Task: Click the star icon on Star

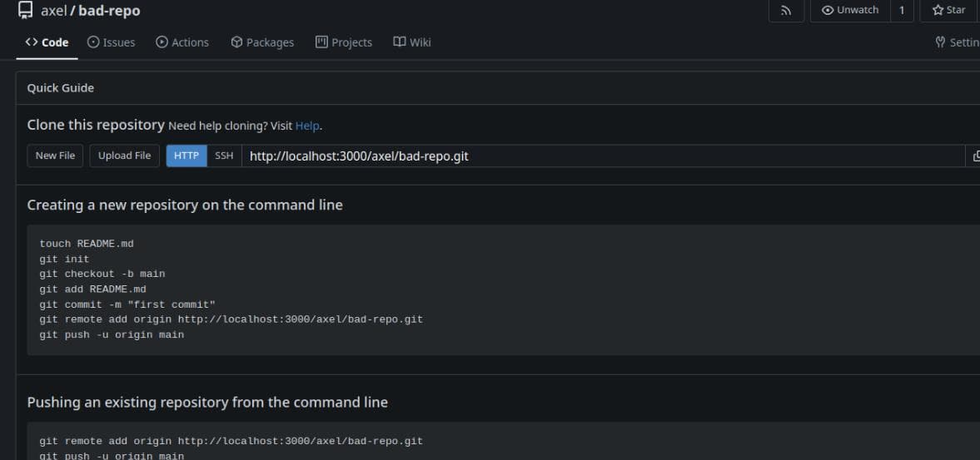Action: click(x=938, y=11)
